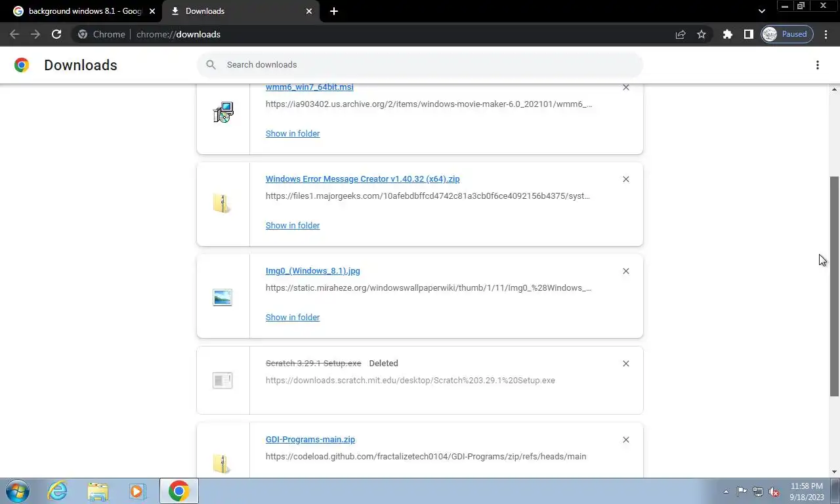Click the Chrome logo beside Downloads

pos(22,65)
